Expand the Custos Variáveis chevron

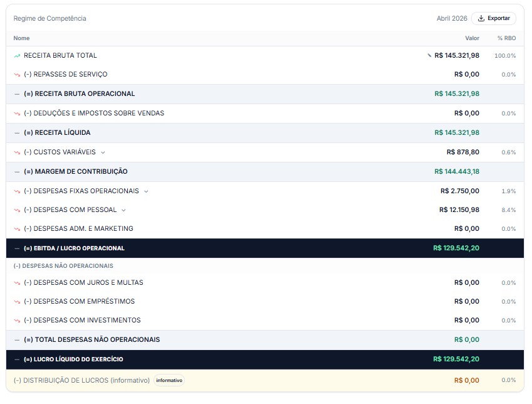pyautogui.click(x=103, y=152)
